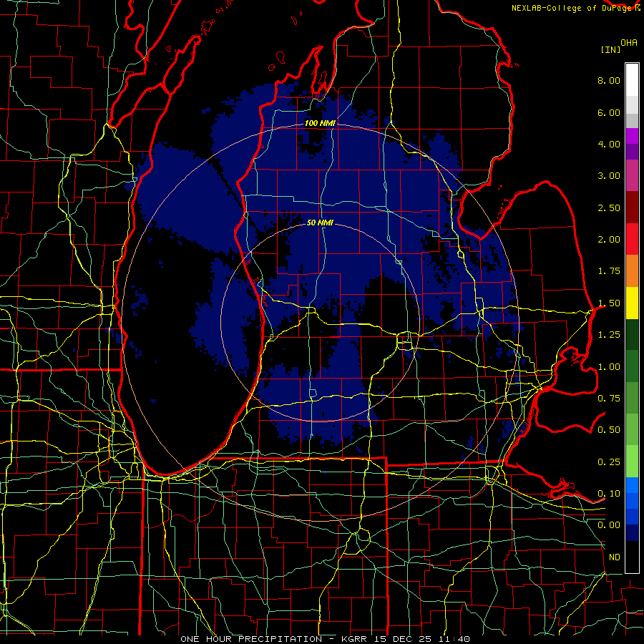
Task: Click the 1.25 legend value
Action: click(x=609, y=335)
